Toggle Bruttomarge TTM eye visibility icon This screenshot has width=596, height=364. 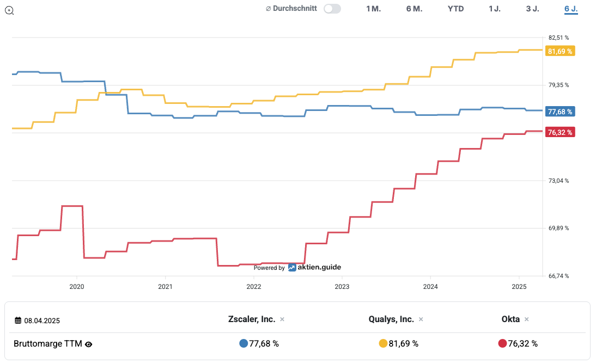coord(89,344)
